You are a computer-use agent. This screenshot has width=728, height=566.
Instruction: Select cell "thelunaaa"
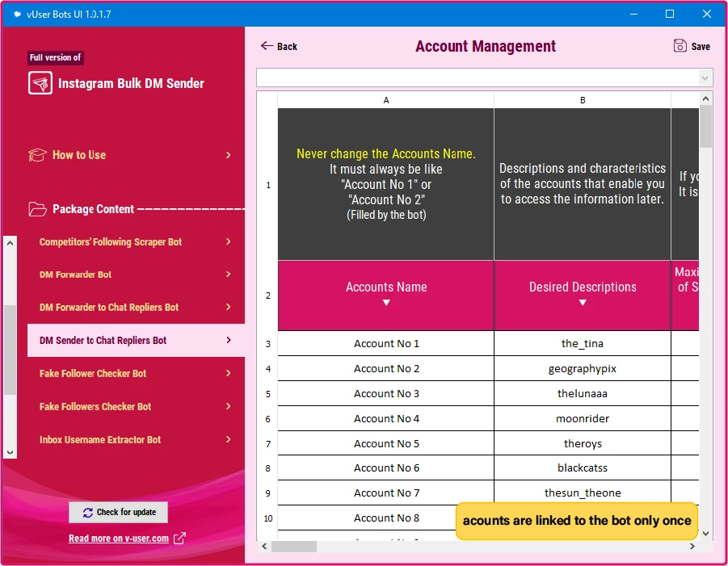(583, 394)
